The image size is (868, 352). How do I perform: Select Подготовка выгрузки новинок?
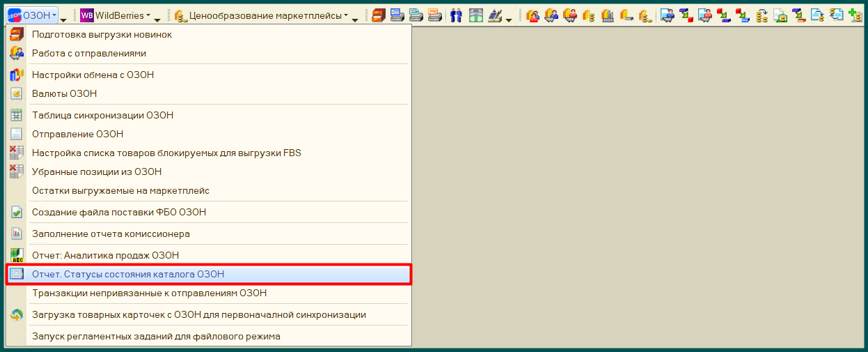[x=209, y=34]
